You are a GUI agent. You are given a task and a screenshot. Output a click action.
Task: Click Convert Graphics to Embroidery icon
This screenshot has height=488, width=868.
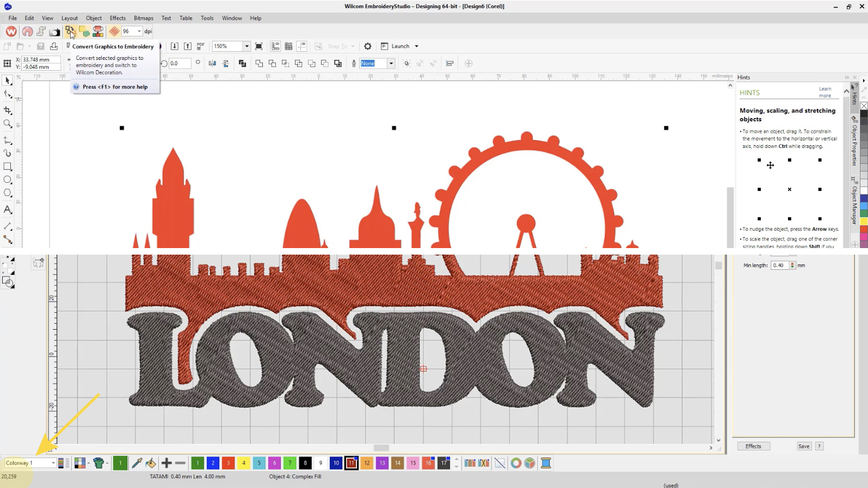pos(70,32)
